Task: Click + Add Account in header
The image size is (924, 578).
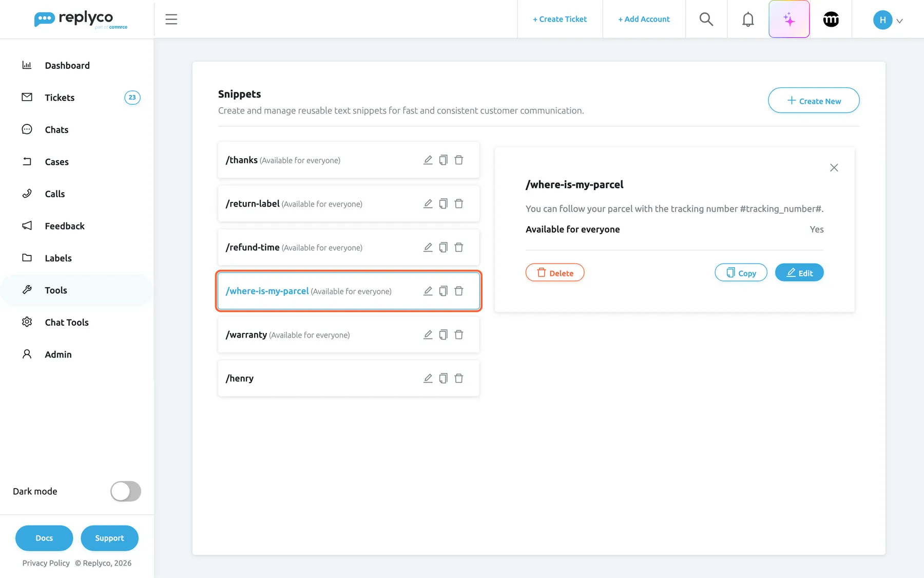Action: click(x=644, y=19)
